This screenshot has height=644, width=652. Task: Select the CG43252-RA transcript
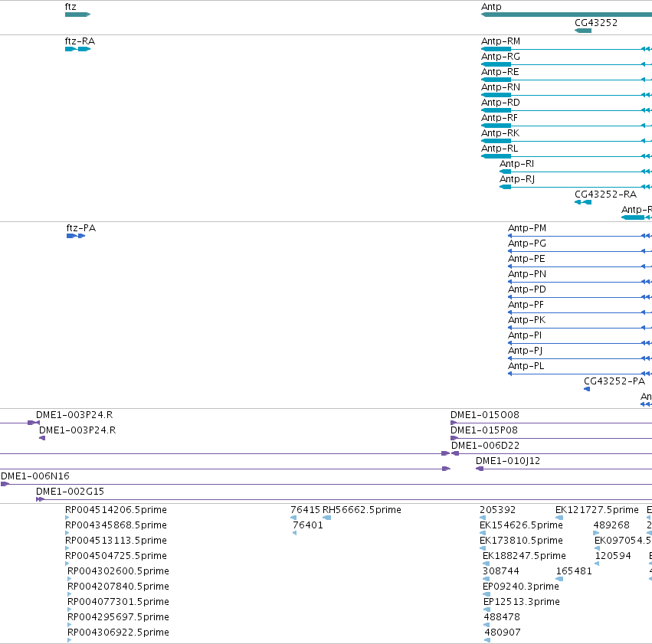tap(583, 202)
